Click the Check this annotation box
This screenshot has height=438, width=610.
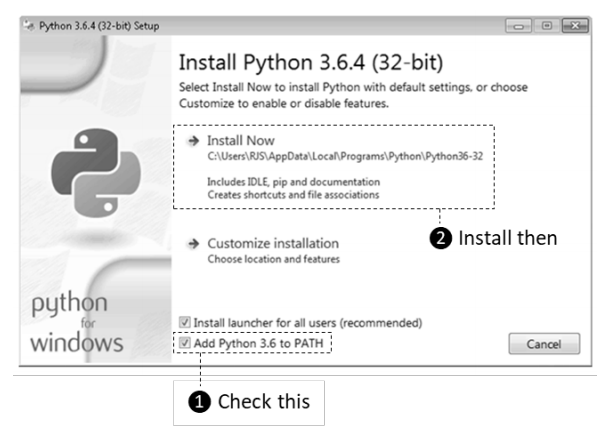pos(249,403)
